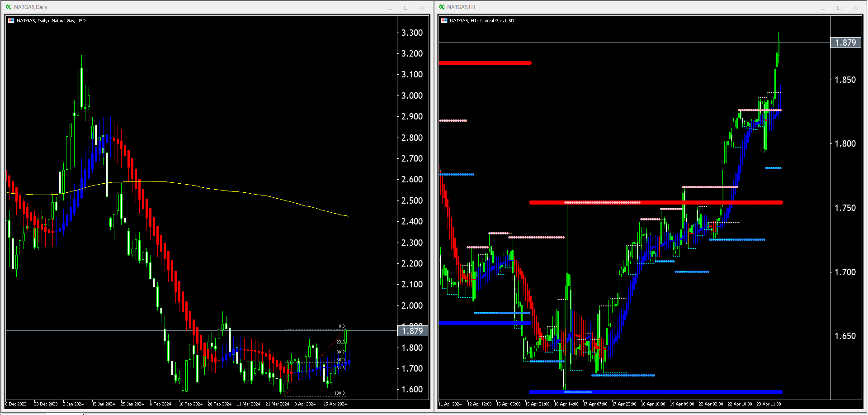Click the 1.700 price level on H1 axis

tap(845, 272)
